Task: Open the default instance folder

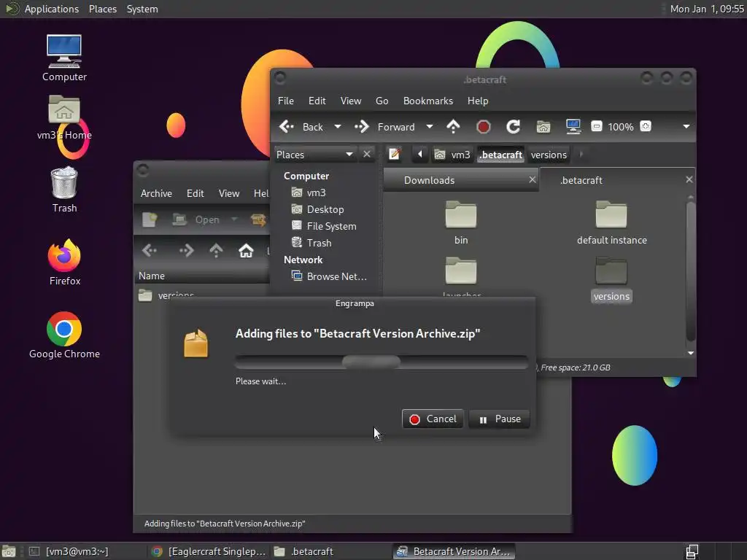Action: [x=612, y=222]
